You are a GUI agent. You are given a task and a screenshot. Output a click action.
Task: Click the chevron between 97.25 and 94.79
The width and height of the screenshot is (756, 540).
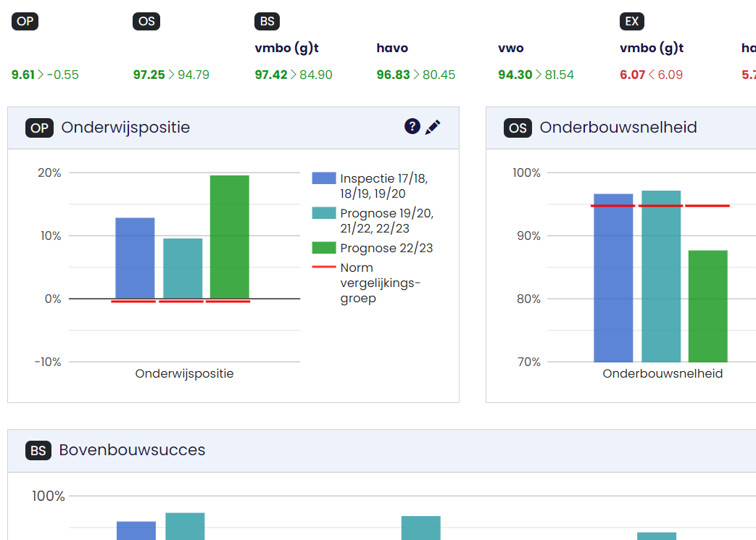coord(171,75)
